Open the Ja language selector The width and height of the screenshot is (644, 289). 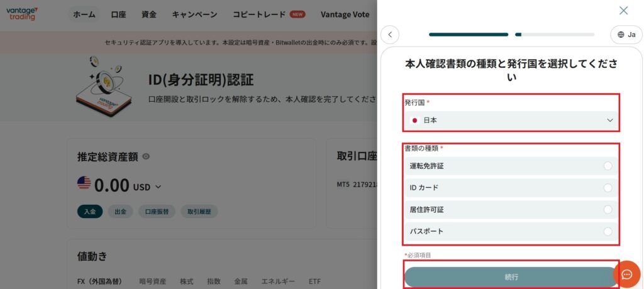tap(626, 35)
